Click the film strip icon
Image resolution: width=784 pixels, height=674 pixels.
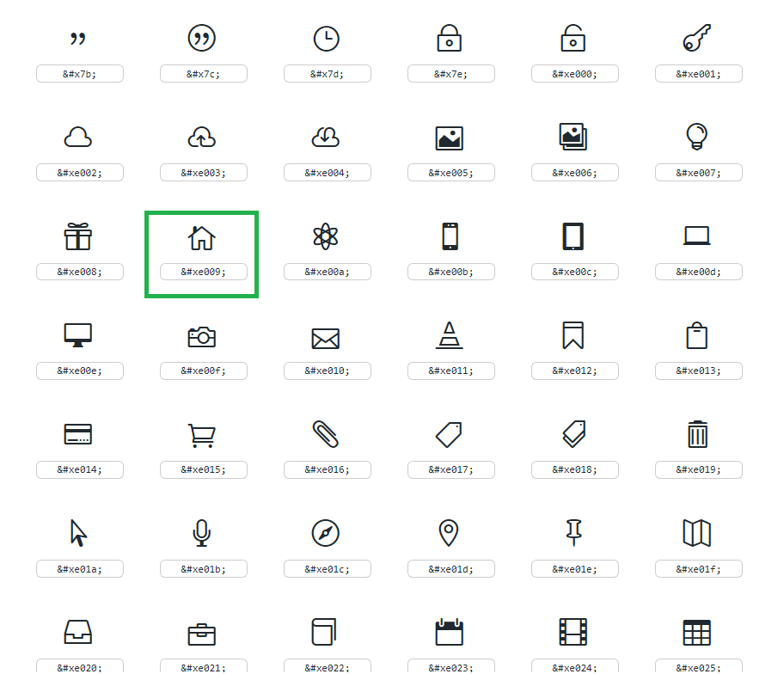[573, 632]
